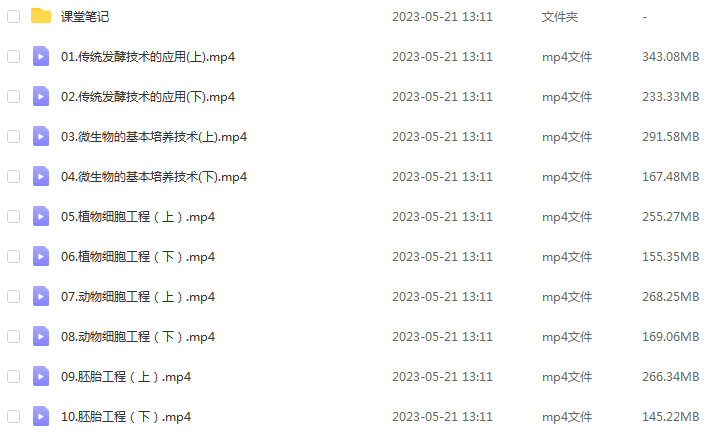Select checkbox for 04.微生物的基本培养技术(下).mp4
Screen dimensions: 706x436
[x=14, y=177]
